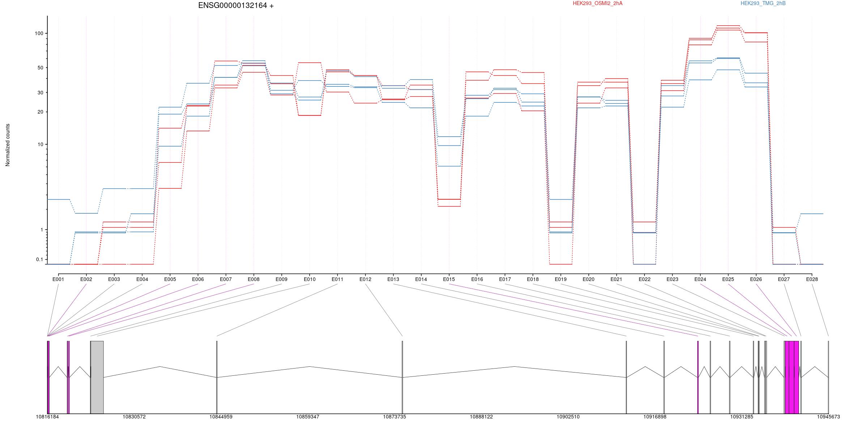This screenshot has height=434, width=868.
Task: Click the y-axis tick label 20
Action: 40,112
